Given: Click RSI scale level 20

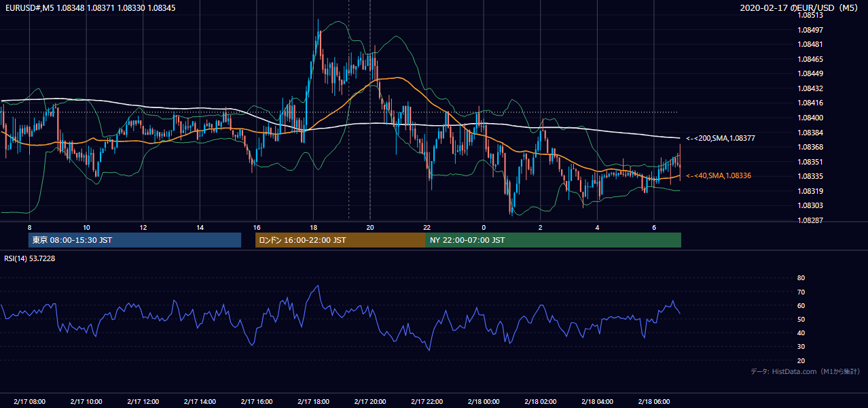Looking at the screenshot, I should [801, 360].
